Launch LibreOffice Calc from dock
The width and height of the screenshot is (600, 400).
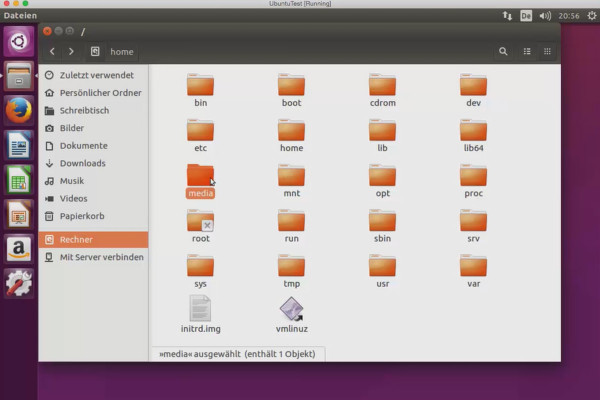pos(19,180)
